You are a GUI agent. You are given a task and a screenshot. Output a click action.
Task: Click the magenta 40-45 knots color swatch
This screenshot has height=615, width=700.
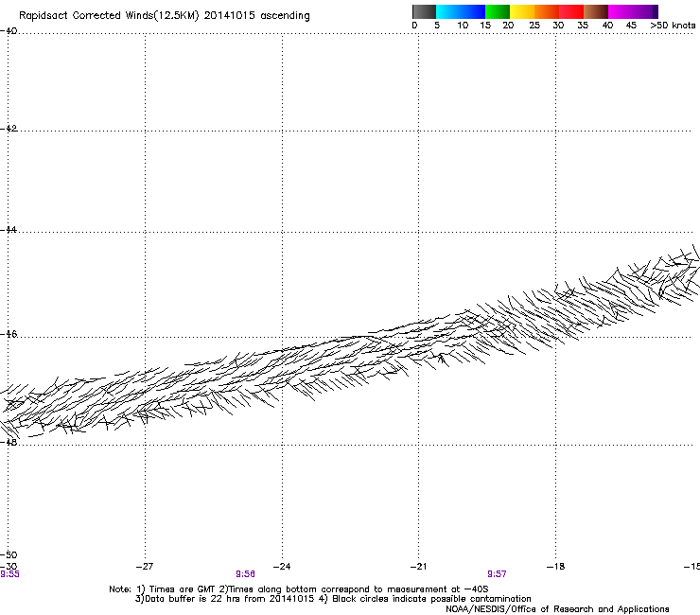pyautogui.click(x=621, y=11)
